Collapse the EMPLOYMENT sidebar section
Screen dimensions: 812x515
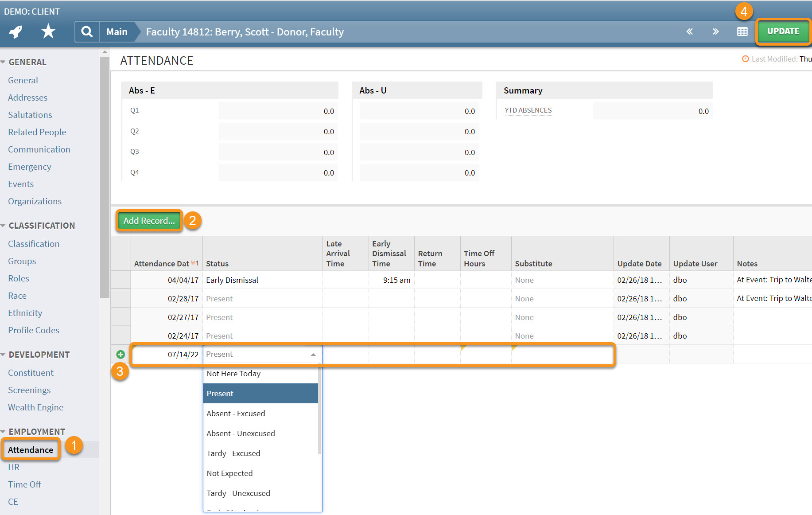coord(4,432)
